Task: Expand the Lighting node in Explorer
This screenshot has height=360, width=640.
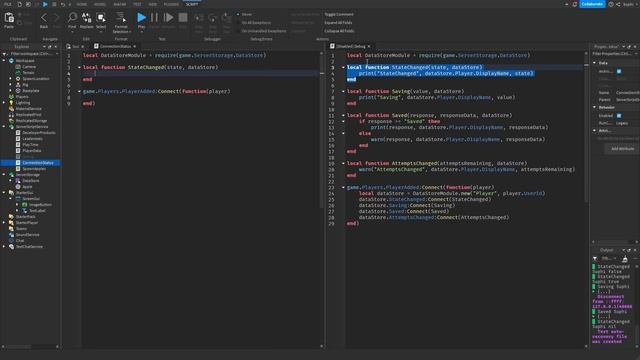Action: tap(4, 103)
